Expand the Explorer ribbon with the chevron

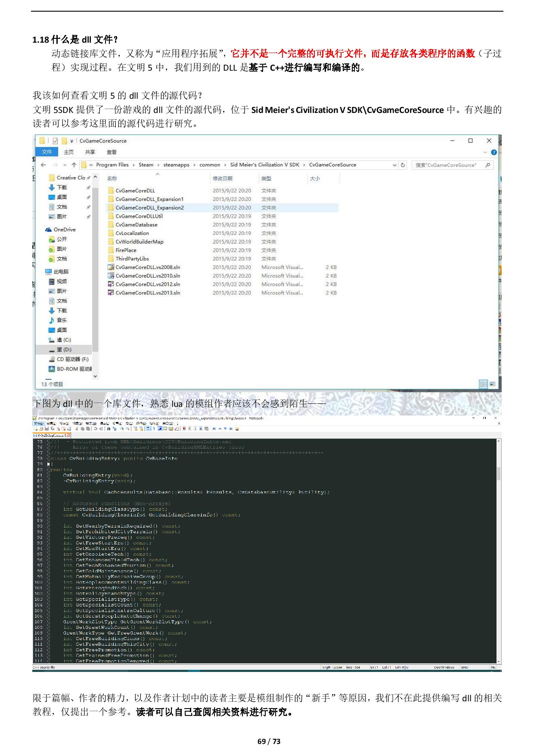click(485, 152)
